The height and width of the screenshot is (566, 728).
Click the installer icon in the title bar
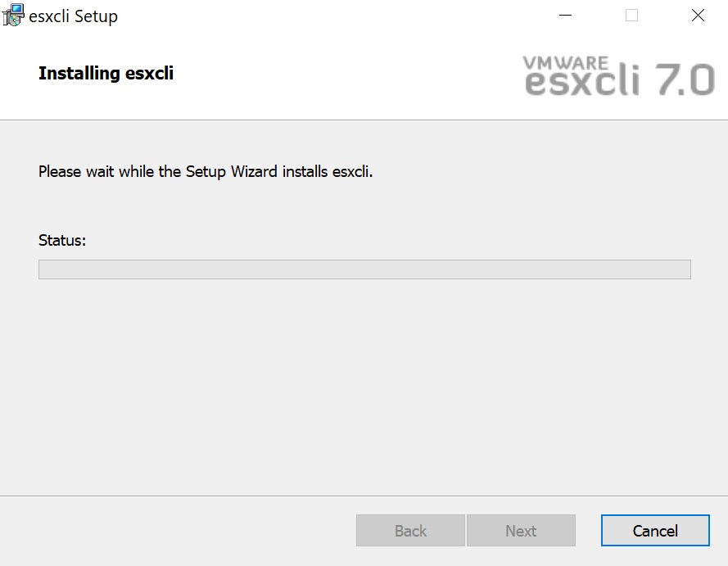14,15
